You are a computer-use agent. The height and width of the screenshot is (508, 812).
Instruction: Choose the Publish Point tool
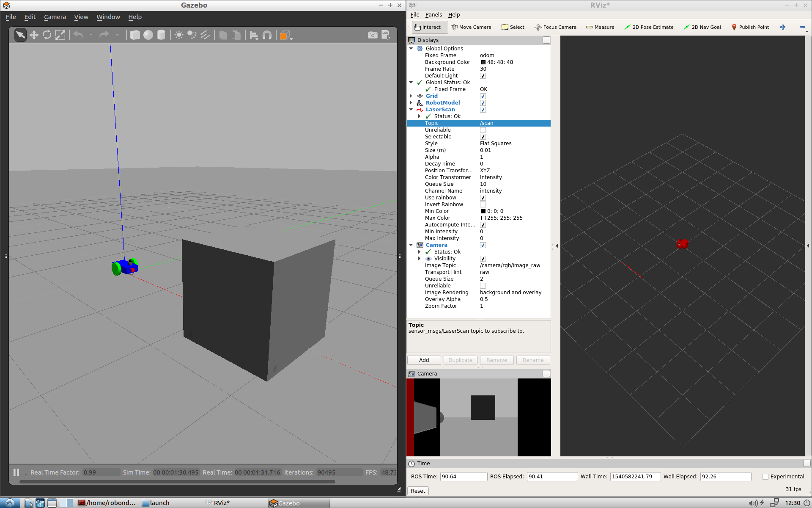[750, 27]
